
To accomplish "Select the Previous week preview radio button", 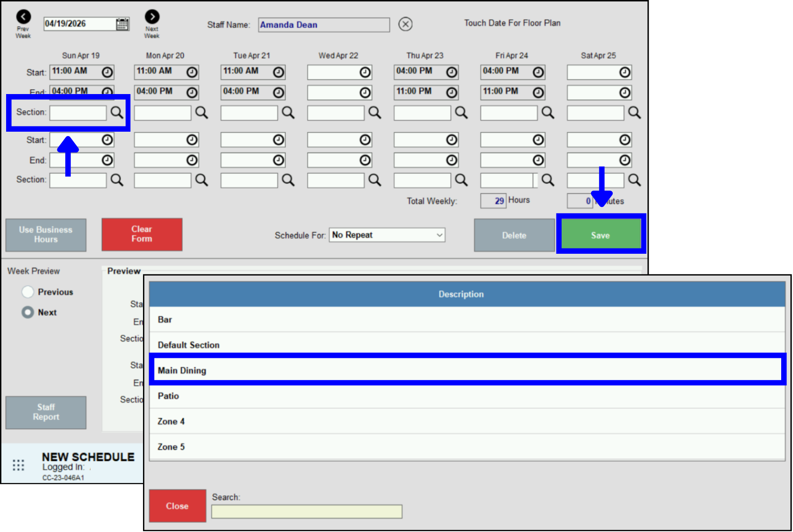I will [x=28, y=291].
